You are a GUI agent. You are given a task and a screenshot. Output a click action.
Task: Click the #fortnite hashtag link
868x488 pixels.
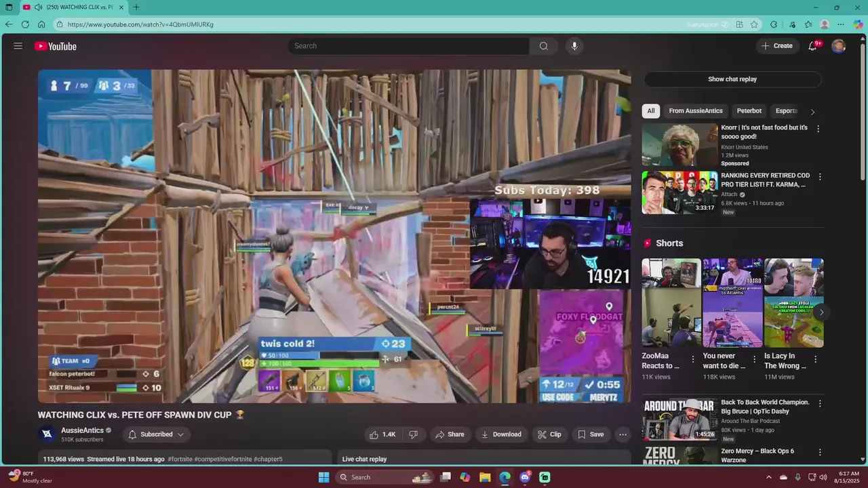pos(180,460)
